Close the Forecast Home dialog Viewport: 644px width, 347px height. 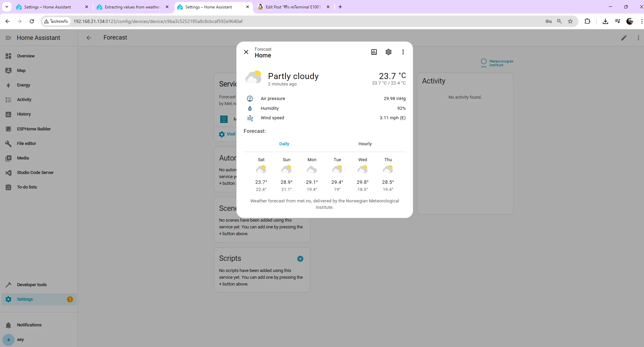[246, 52]
